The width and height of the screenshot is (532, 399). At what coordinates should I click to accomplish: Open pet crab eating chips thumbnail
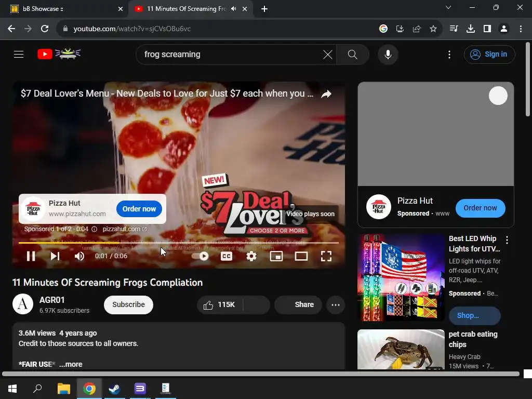pos(401,349)
